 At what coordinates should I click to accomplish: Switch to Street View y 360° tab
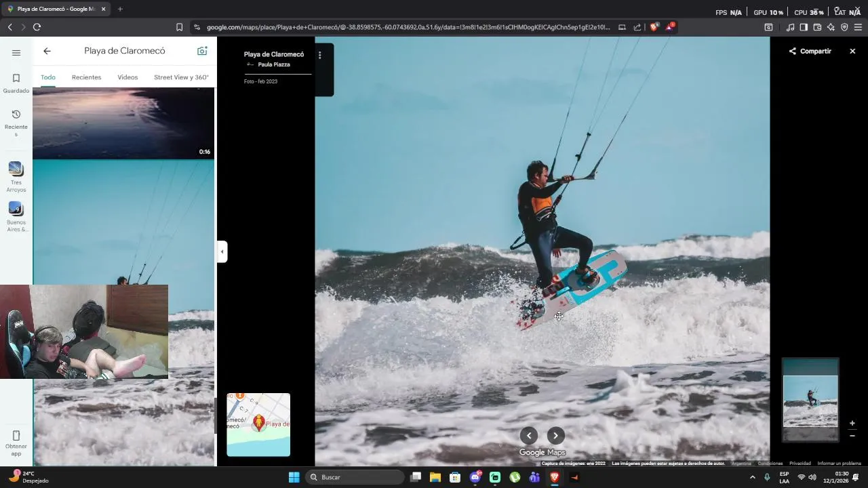[x=181, y=77]
